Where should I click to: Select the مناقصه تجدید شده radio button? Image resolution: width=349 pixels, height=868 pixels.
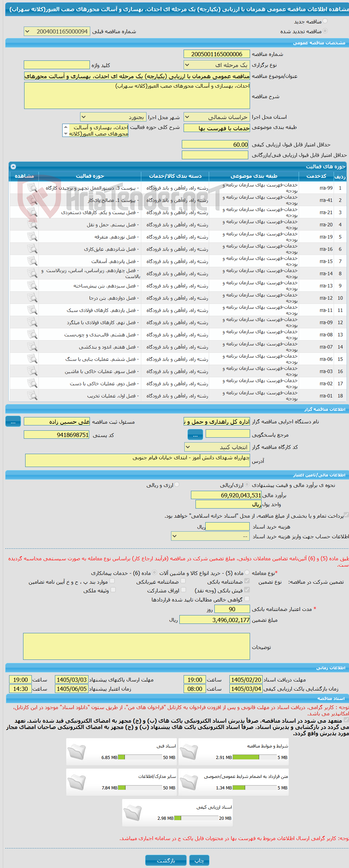(x=325, y=31)
